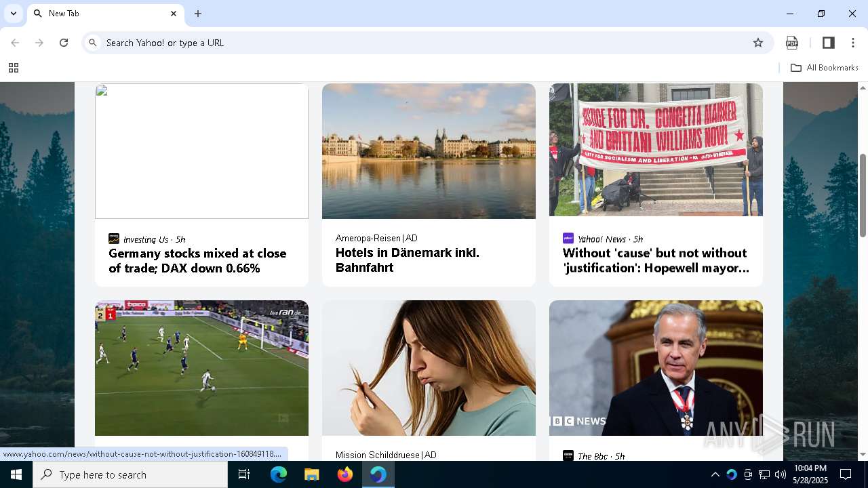
Task: Open the All Bookmarks folder
Action: tap(825, 68)
